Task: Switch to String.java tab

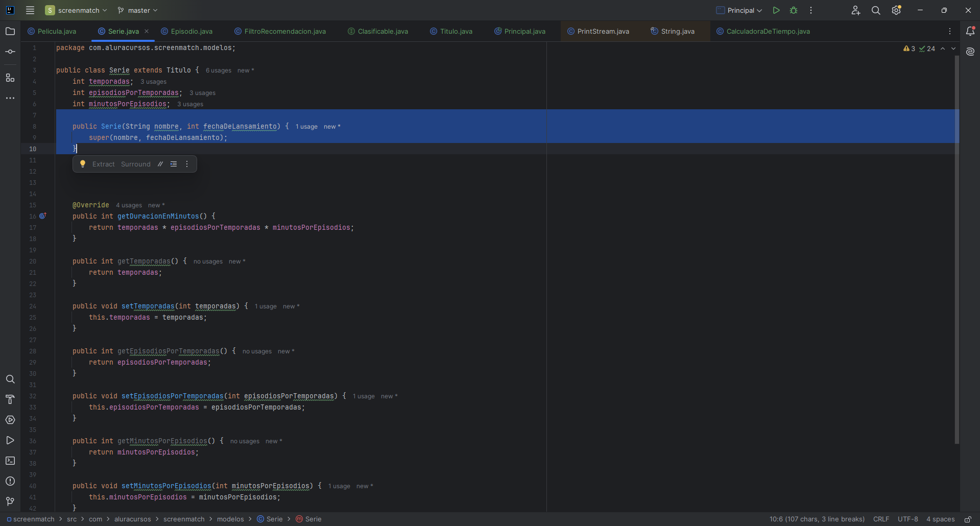Action: click(x=673, y=31)
